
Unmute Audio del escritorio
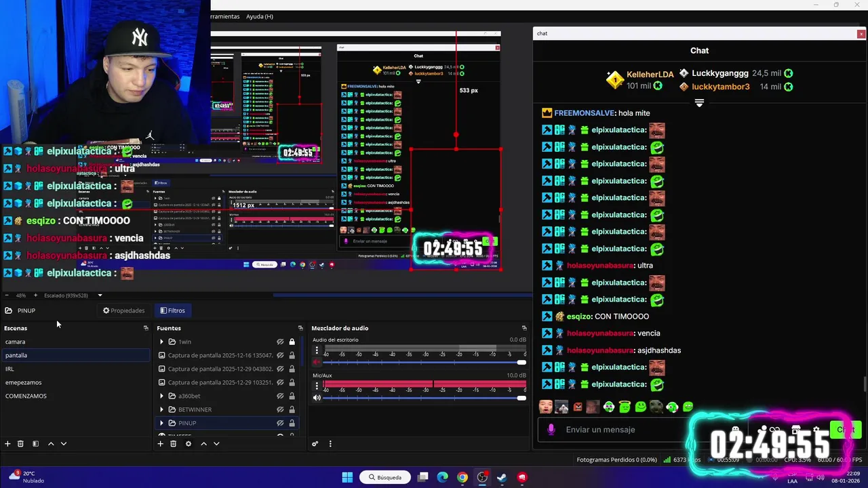(317, 363)
